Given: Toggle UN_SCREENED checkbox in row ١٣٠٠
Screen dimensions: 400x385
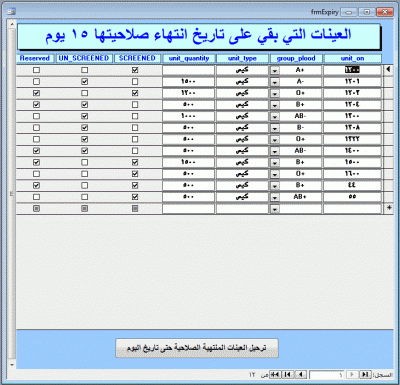Looking at the screenshot, I should (x=85, y=116).
